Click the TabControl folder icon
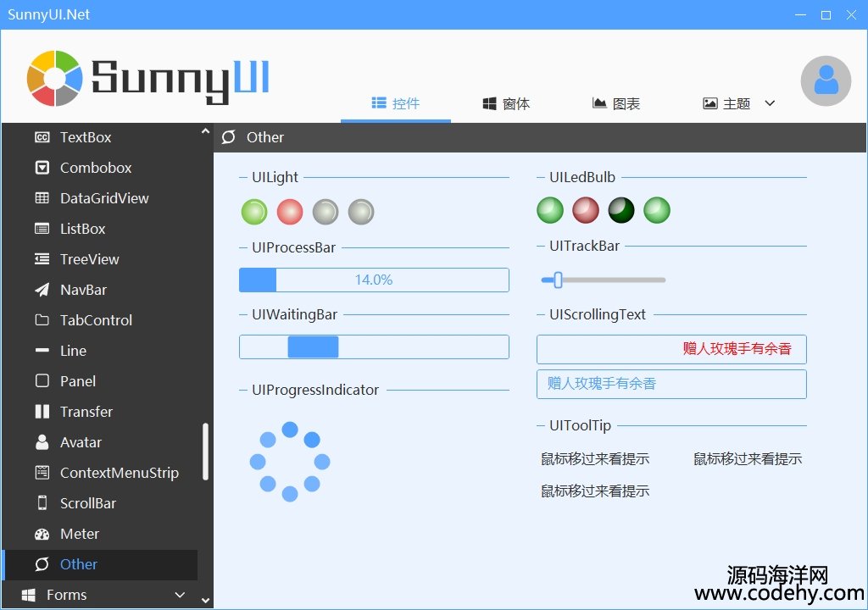Image resolution: width=868 pixels, height=610 pixels. [x=42, y=319]
